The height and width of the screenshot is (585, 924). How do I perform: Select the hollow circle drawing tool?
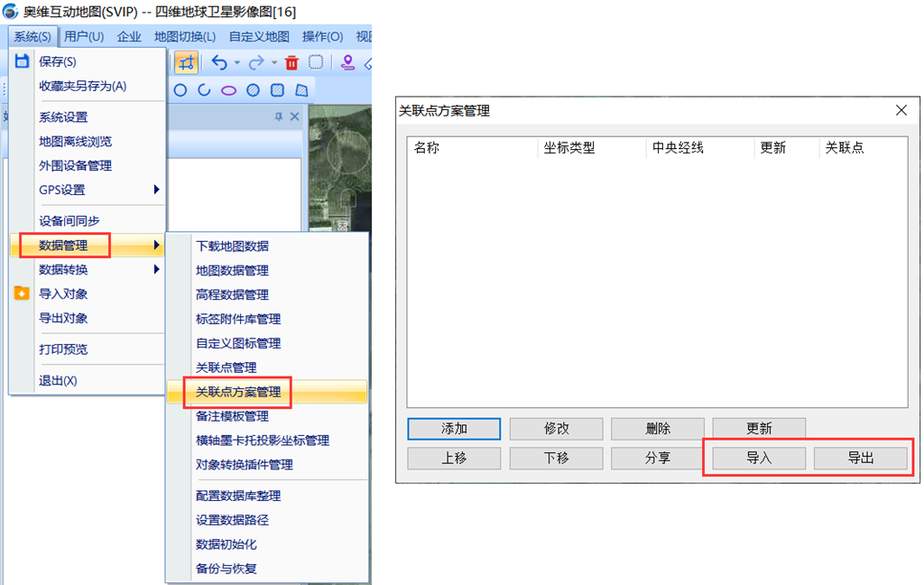coord(180,90)
